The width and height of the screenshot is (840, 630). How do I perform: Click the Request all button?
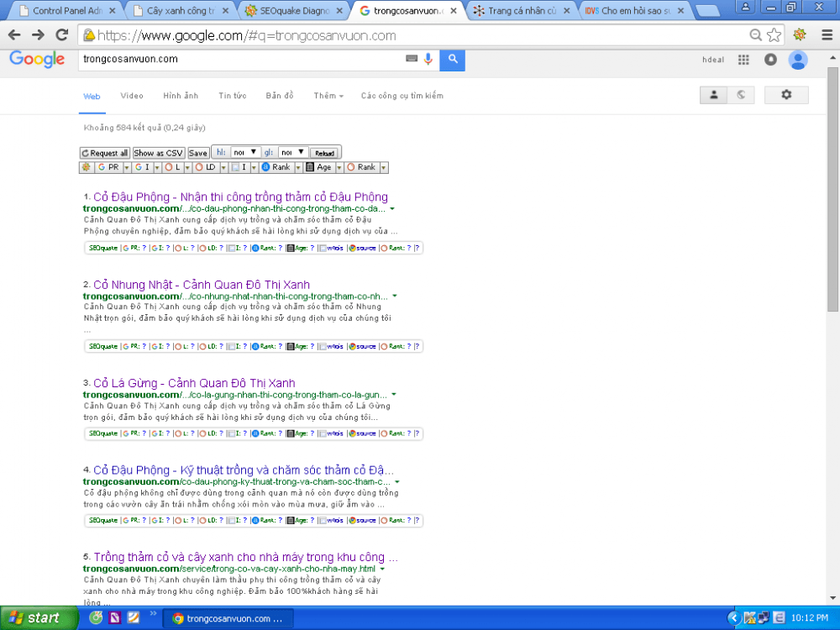[x=104, y=153]
